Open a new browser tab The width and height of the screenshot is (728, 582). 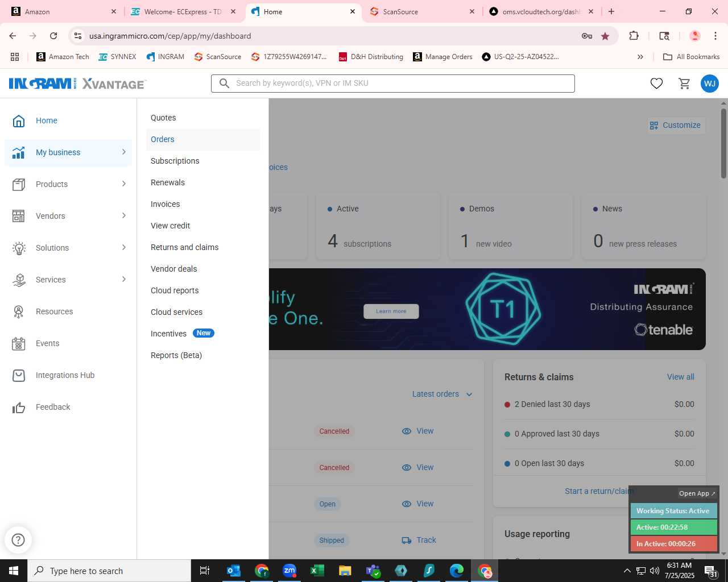tap(611, 11)
